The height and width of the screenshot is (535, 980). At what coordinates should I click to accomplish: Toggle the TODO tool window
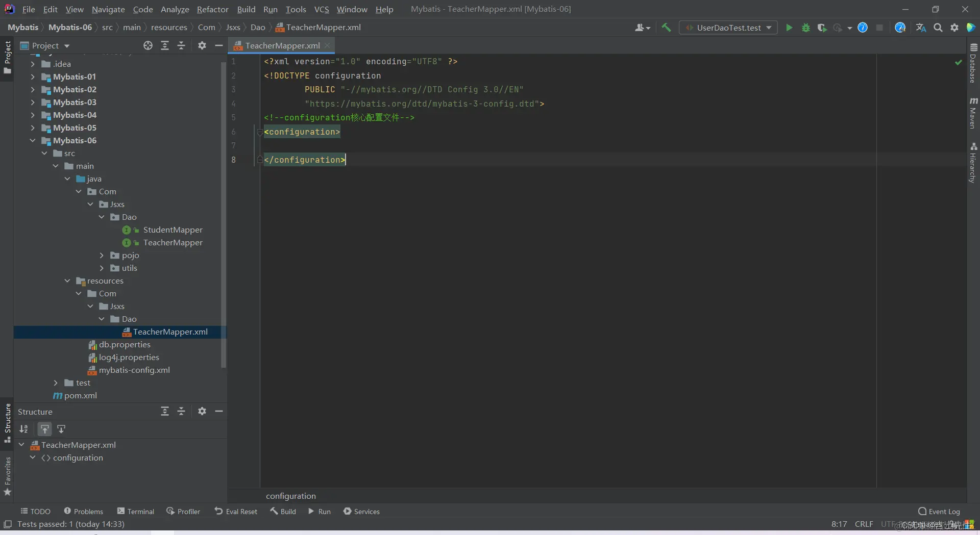pyautogui.click(x=35, y=511)
